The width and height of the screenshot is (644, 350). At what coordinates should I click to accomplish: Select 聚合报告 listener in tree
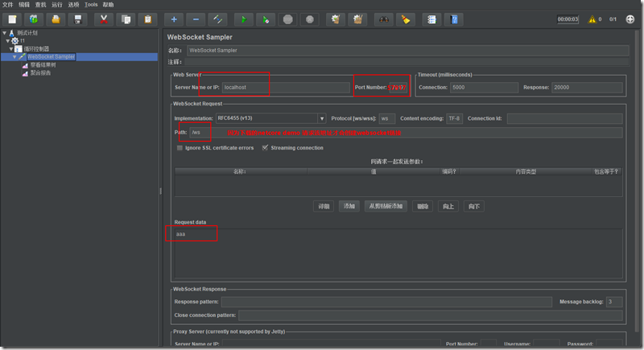click(x=40, y=73)
